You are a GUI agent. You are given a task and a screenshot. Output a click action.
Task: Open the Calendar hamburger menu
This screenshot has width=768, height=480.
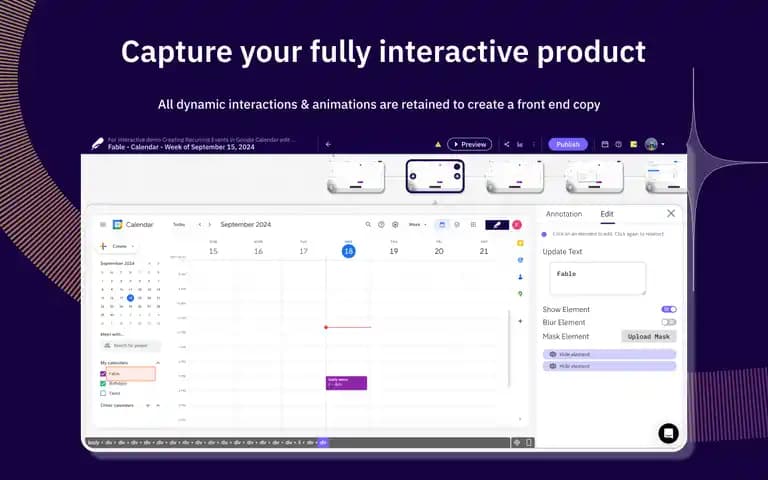click(103, 224)
